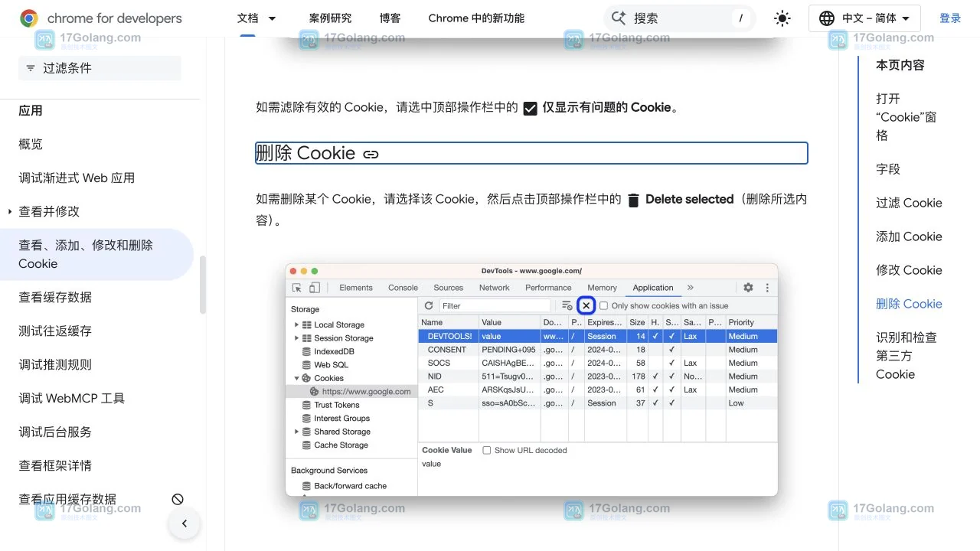Click the sidebar vertical scrollbar
The width and height of the screenshot is (980, 551).
pos(203,285)
